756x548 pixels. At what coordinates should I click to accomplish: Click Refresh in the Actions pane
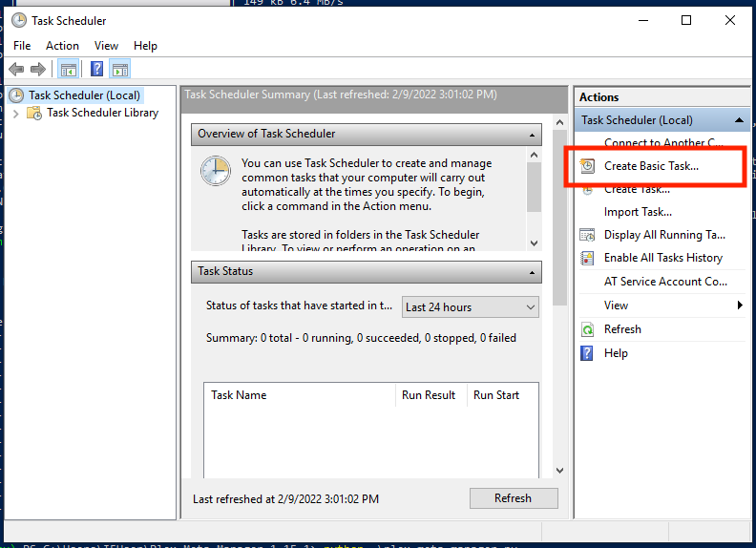pos(622,329)
